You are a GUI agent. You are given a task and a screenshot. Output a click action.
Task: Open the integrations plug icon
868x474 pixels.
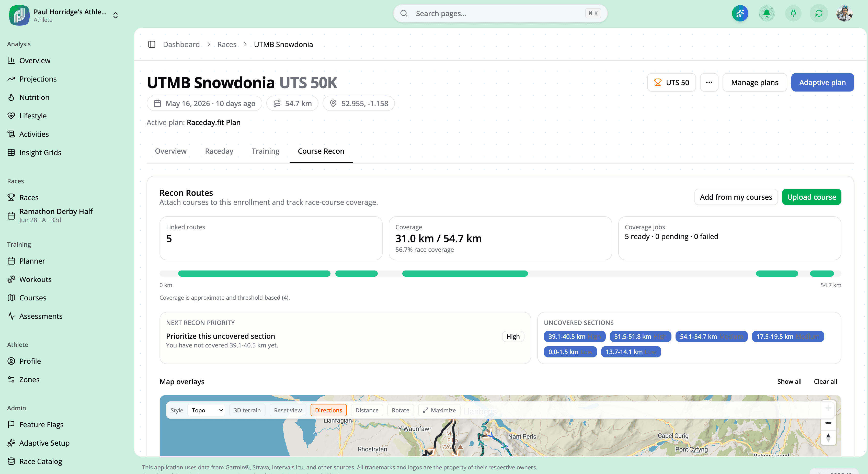click(x=793, y=14)
